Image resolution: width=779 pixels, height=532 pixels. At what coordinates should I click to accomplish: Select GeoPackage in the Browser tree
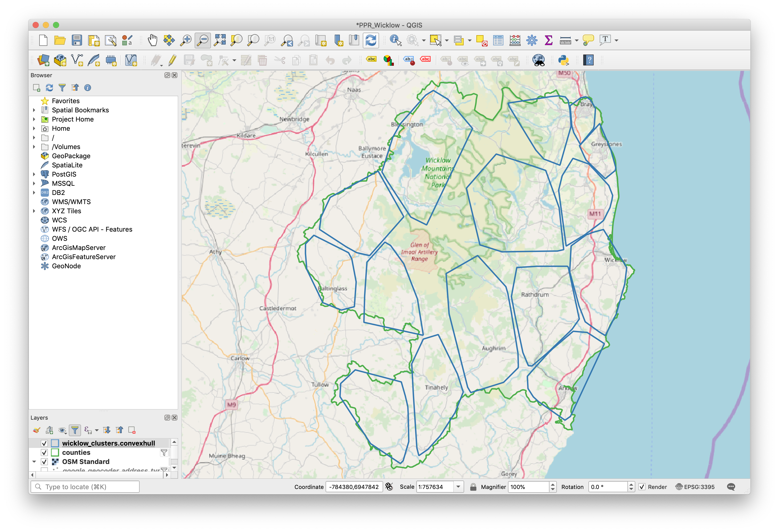(x=71, y=156)
